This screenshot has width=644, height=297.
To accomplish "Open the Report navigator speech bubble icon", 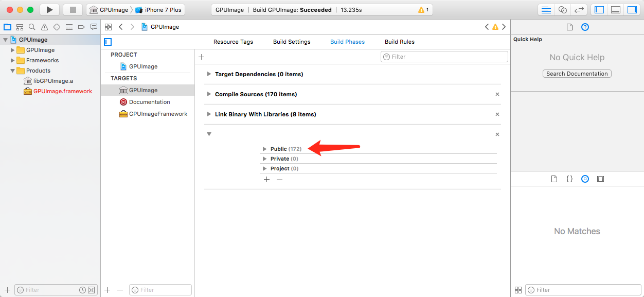I will pyautogui.click(x=94, y=27).
